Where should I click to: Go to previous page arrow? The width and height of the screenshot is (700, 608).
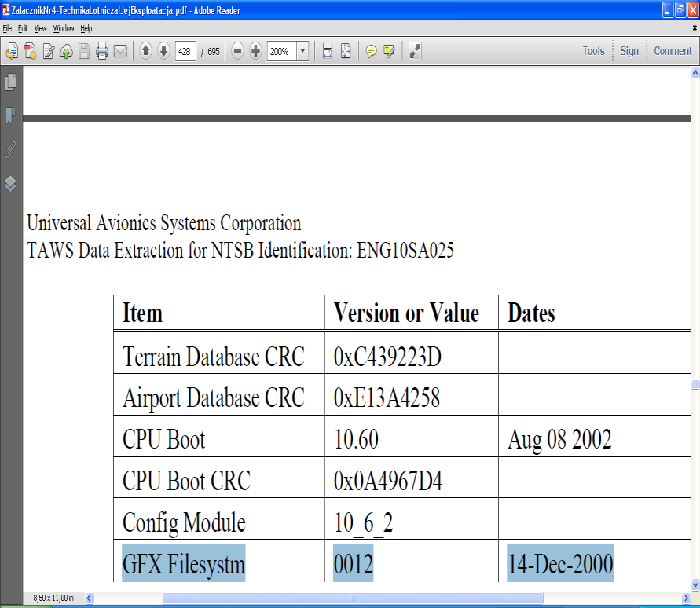pos(145,51)
